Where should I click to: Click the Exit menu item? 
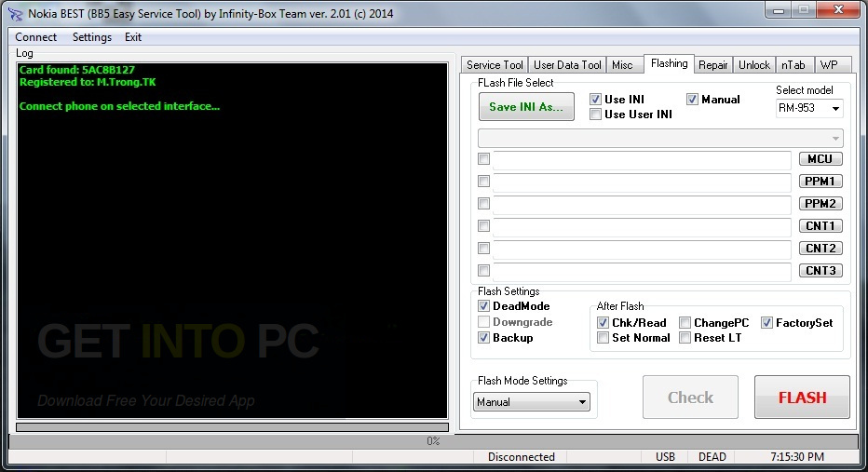pyautogui.click(x=133, y=37)
